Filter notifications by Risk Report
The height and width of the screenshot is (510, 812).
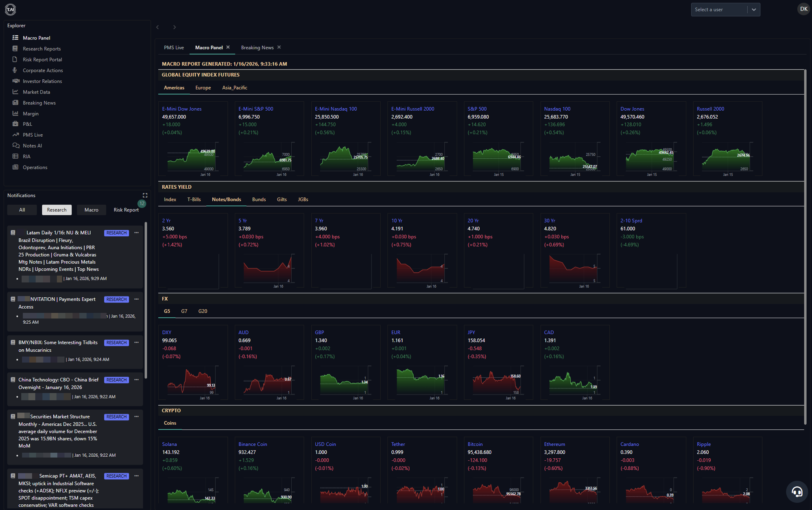click(x=126, y=210)
